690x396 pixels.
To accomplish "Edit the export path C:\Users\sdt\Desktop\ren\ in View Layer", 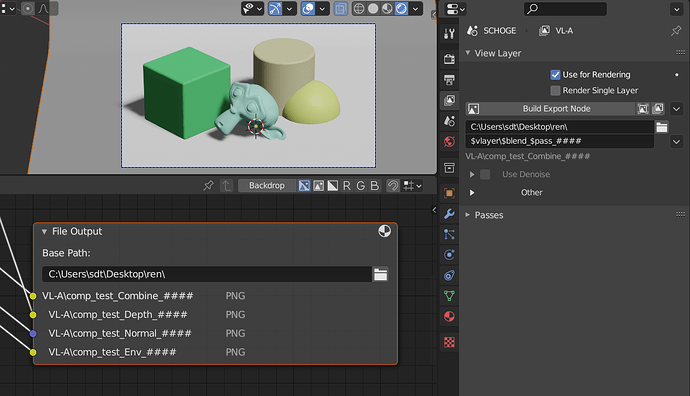I will (559, 127).
